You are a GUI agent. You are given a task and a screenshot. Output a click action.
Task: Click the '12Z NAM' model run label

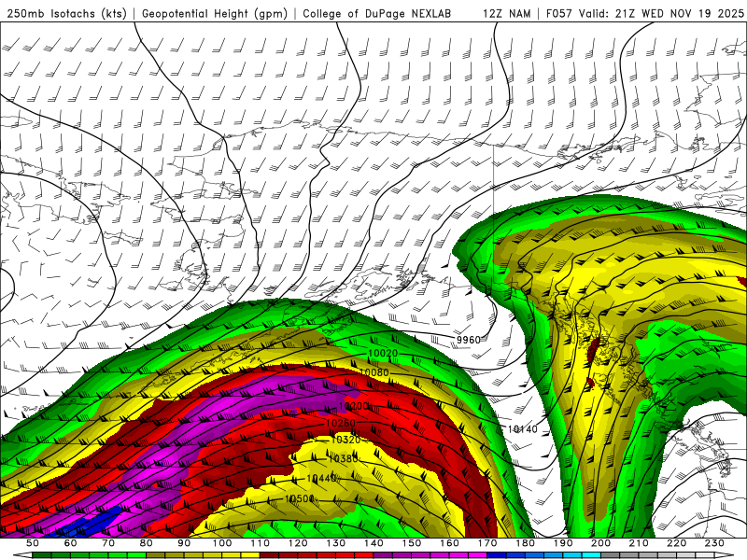tap(506, 13)
